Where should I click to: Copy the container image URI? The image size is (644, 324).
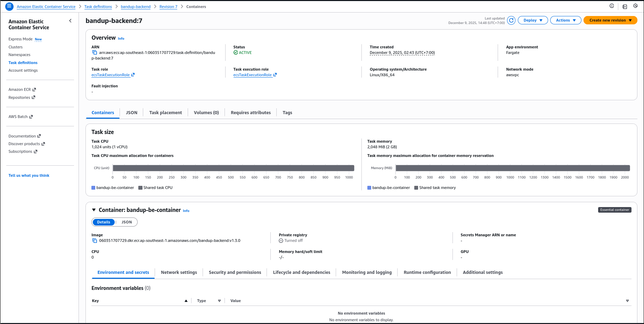point(94,240)
